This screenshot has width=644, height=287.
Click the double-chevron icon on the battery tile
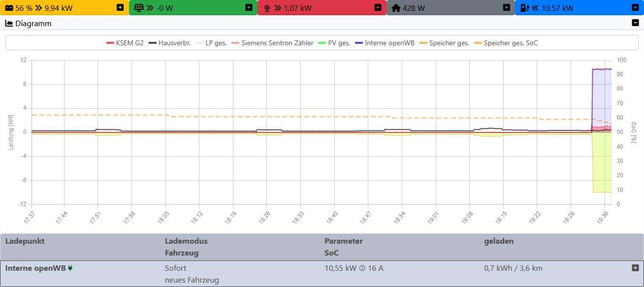coord(38,7)
